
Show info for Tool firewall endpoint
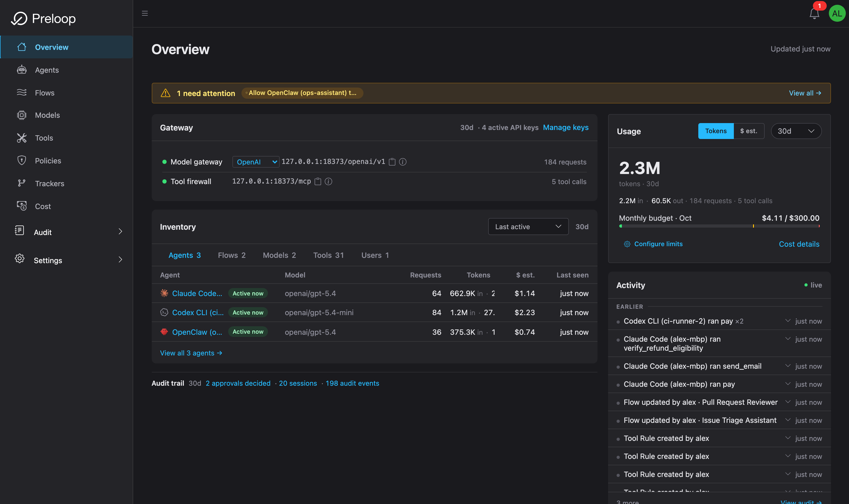coord(328,181)
